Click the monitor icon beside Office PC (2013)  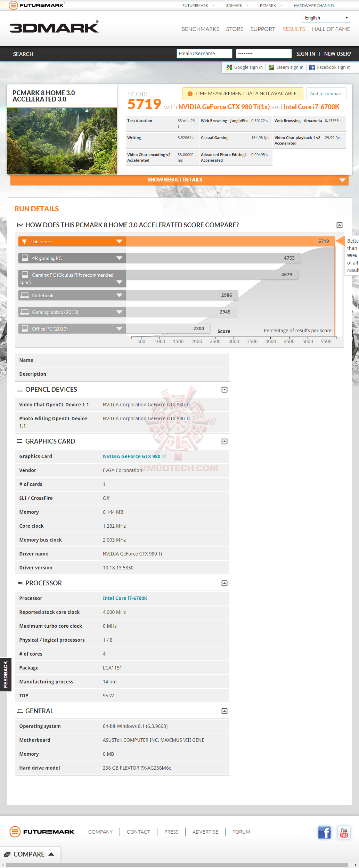25,328
